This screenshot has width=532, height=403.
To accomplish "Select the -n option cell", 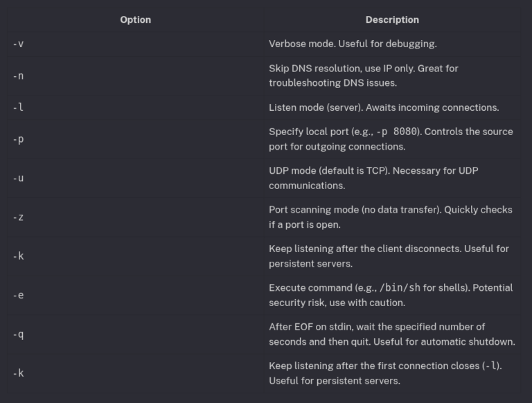I will [19, 75].
